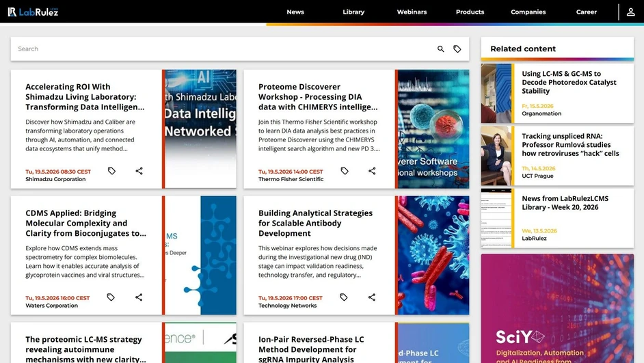Open the user account icon
The width and height of the screenshot is (644, 363).
click(630, 12)
